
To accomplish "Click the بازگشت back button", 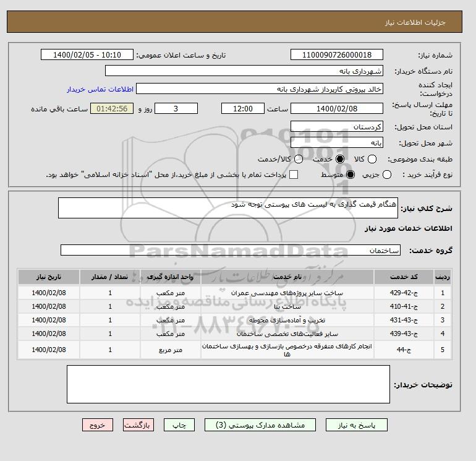I will tap(138, 425).
